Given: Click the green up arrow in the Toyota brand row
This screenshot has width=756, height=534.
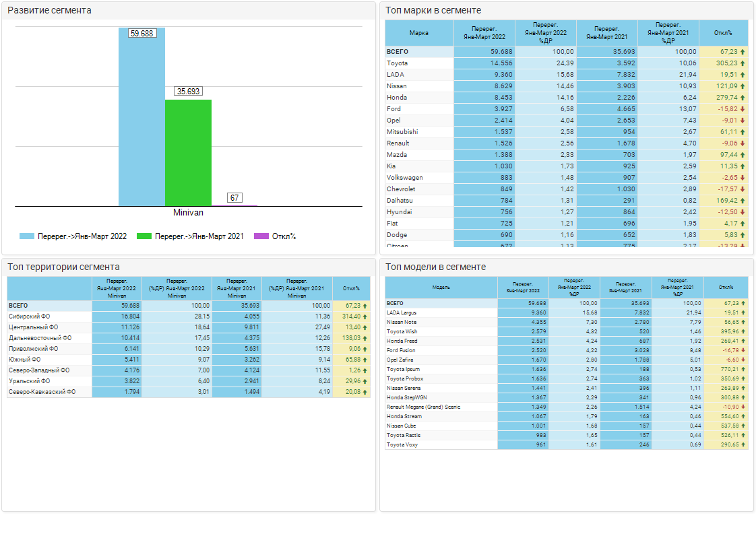Looking at the screenshot, I should (x=743, y=63).
